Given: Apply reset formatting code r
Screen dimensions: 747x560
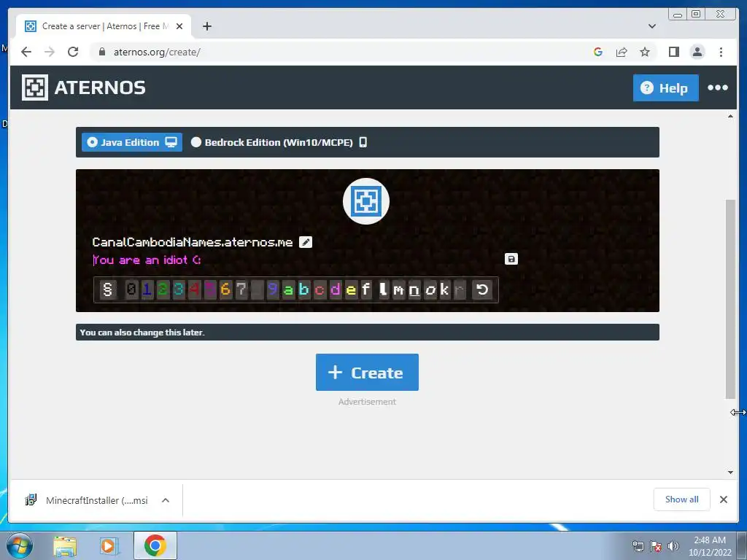Looking at the screenshot, I should [460, 289].
